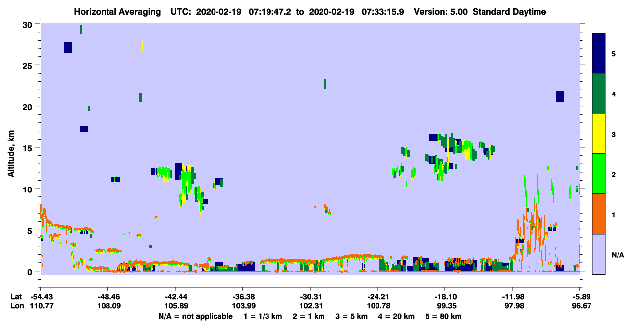Screen dimensions: 644x330
Task: Click latitude value -54.43
Action: (40, 297)
